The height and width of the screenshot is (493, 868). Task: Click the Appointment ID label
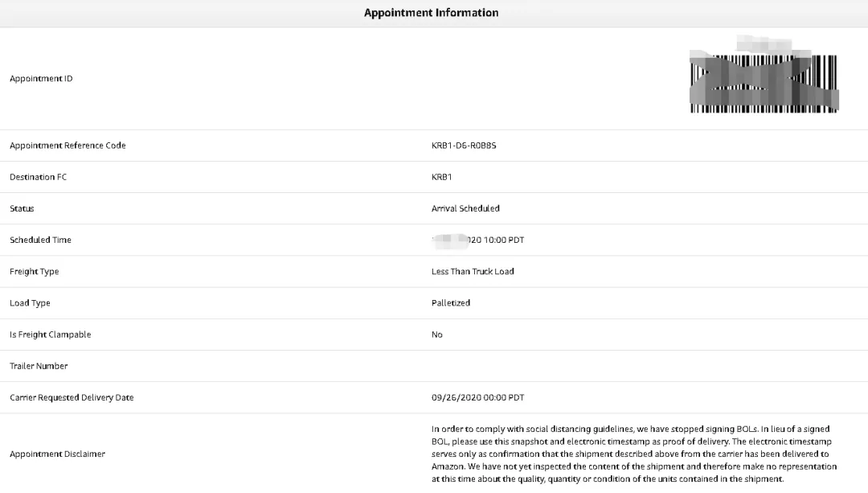click(x=41, y=79)
